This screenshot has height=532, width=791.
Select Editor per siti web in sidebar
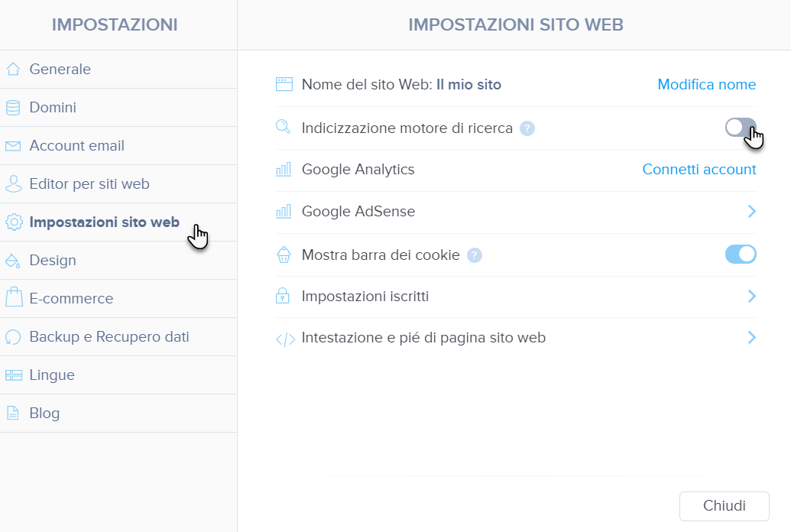coord(118,184)
